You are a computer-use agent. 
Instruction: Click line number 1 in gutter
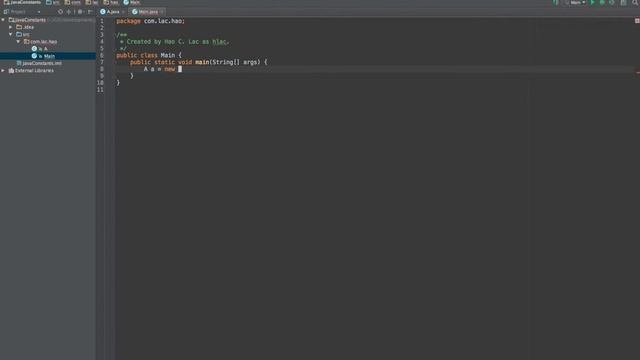point(102,21)
